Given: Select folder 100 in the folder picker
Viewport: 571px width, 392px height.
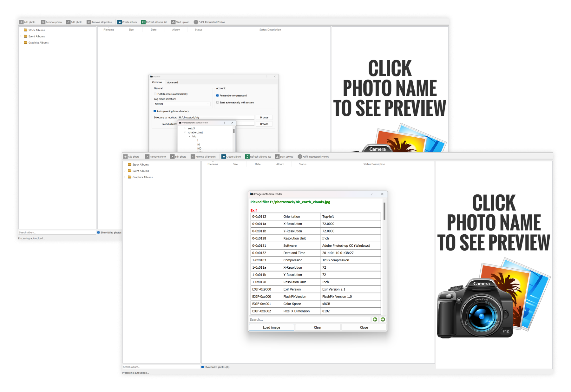Looking at the screenshot, I should tap(199, 148).
